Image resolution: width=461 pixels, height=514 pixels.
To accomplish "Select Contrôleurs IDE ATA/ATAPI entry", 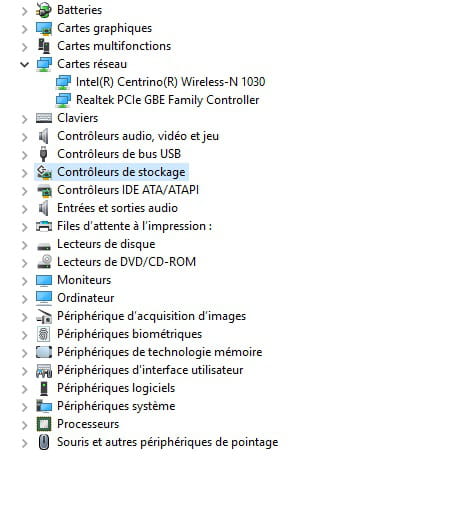I will 128,190.
